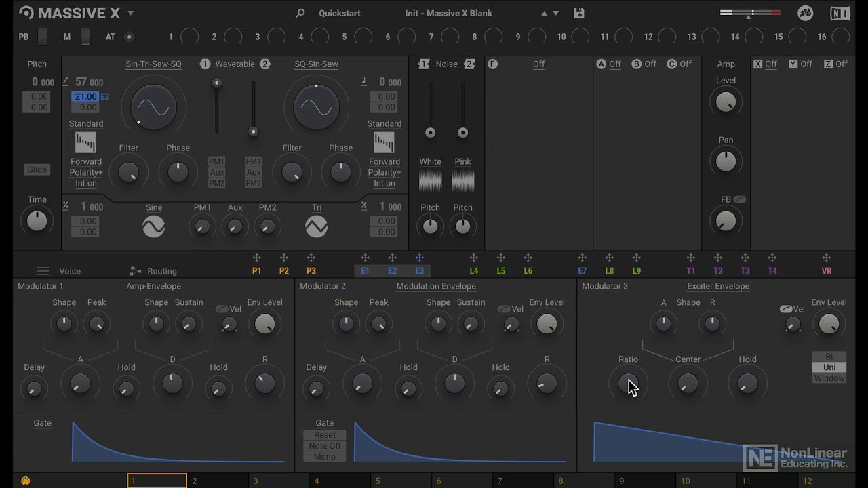
Task: Click the F filter slot badge
Action: 493,64
